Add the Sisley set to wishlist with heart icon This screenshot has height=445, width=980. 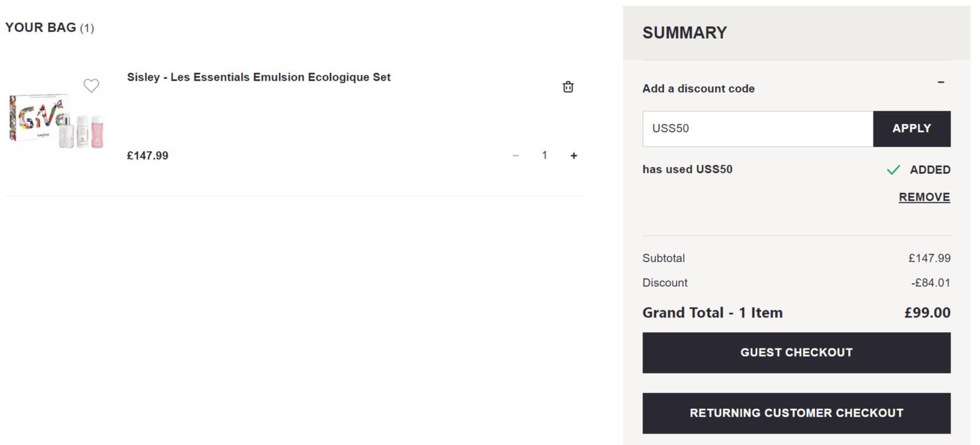pyautogui.click(x=91, y=86)
